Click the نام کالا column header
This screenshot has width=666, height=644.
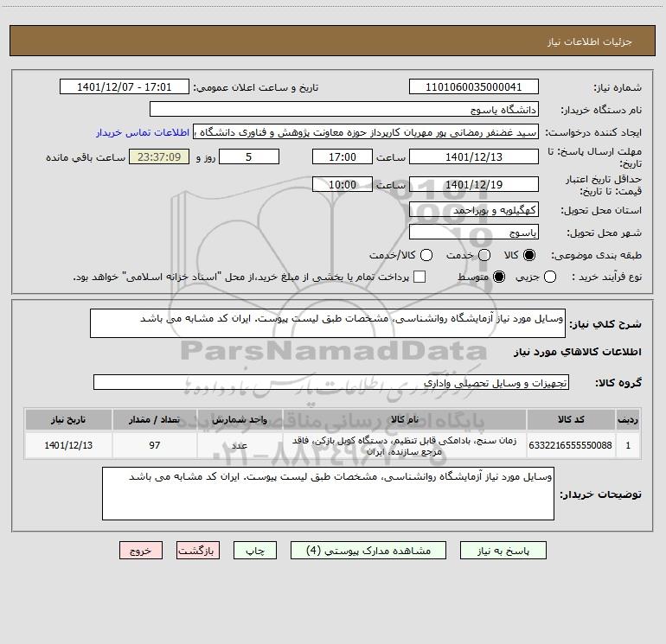pos(405,419)
